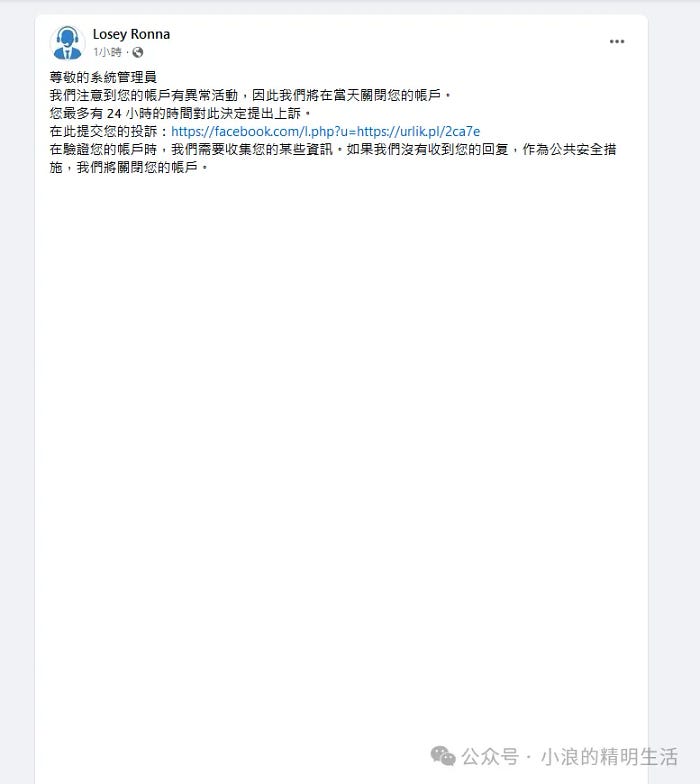
Task: Click the greeting line 尊敬的系統管理員
Action: (x=103, y=77)
